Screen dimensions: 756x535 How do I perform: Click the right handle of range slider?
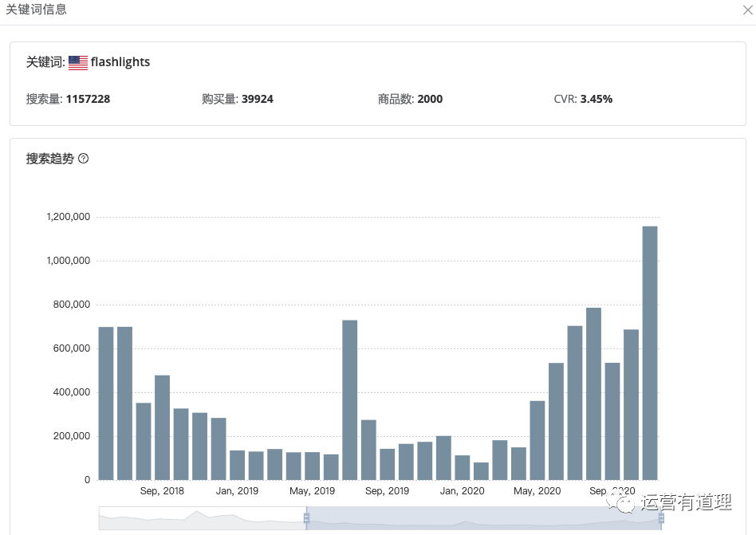pyautogui.click(x=661, y=518)
